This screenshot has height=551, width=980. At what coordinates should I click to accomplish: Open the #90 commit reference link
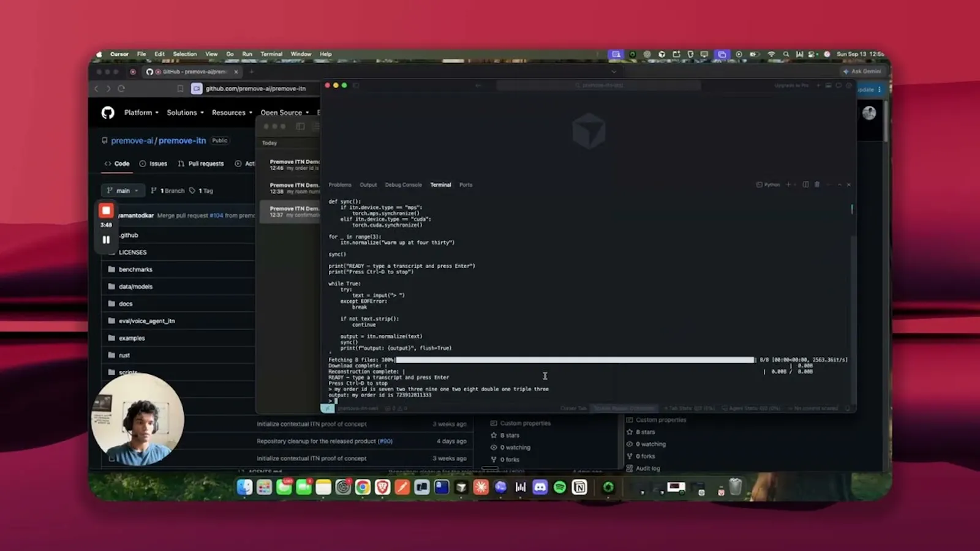pos(385,441)
